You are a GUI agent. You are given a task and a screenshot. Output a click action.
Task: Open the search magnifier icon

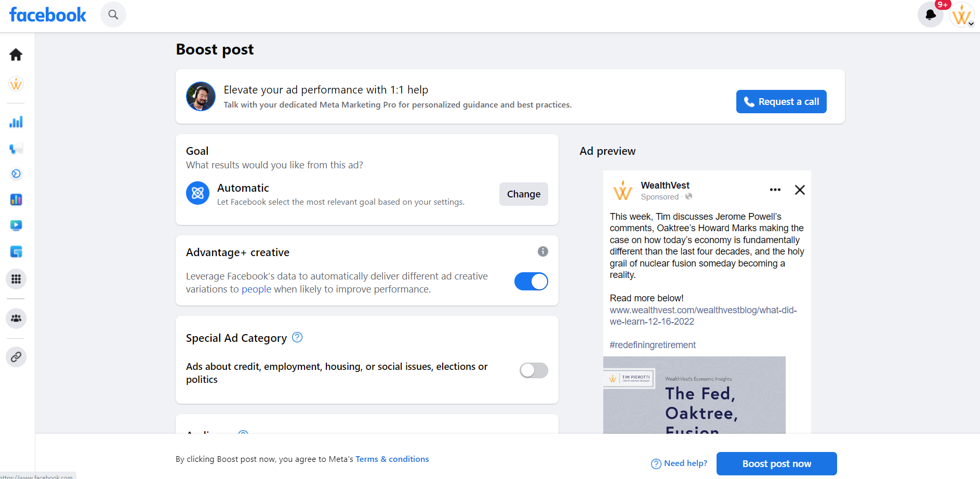(x=113, y=15)
